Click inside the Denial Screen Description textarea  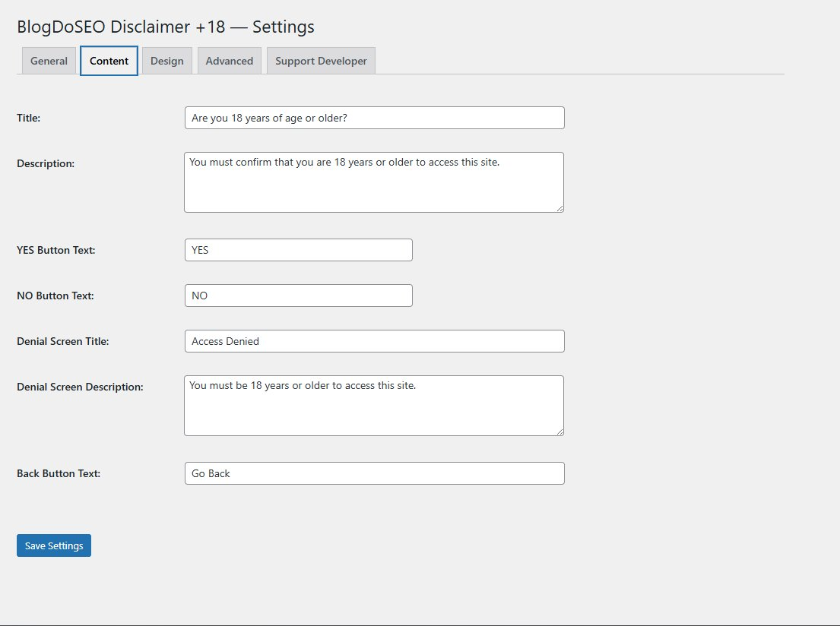click(374, 405)
